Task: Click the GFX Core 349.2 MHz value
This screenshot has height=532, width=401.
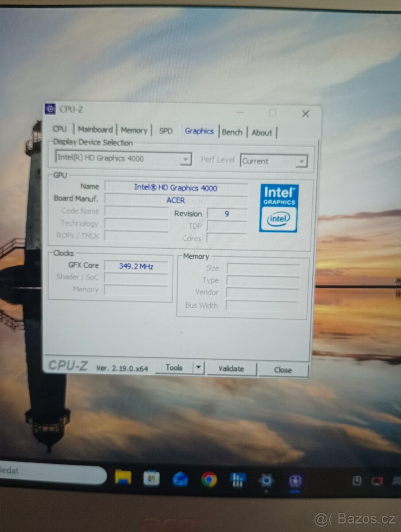Action: click(x=136, y=266)
